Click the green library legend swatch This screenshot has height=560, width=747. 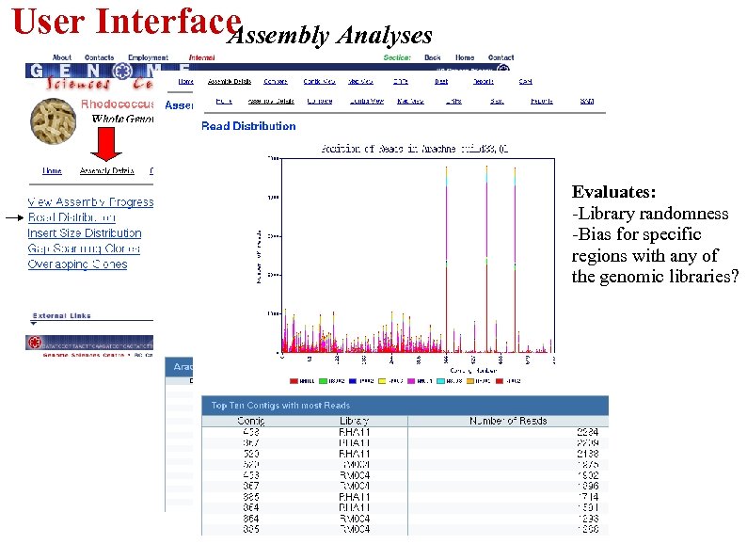tap(323, 381)
